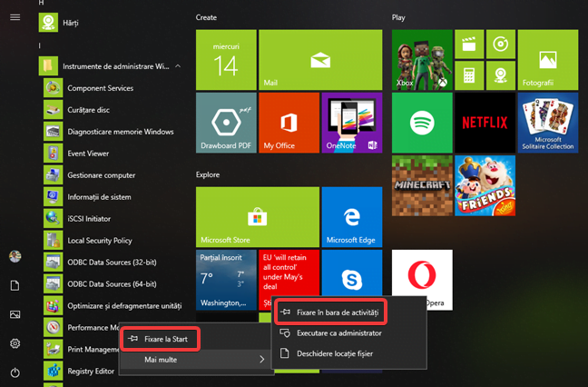This screenshot has width=588, height=387.
Task: Launch Registry Editor
Action: (x=79, y=372)
